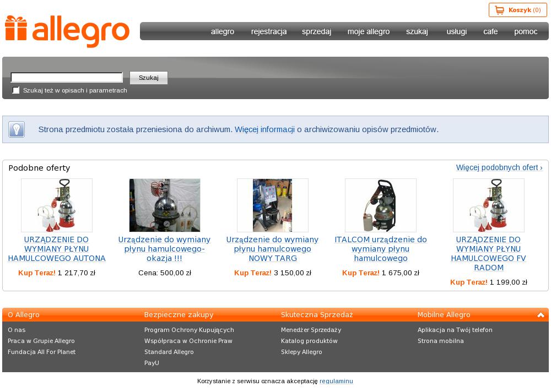Image resolution: width=551 pixels, height=392 pixels.
Task: Open usługi in the top menu
Action: [x=457, y=31]
